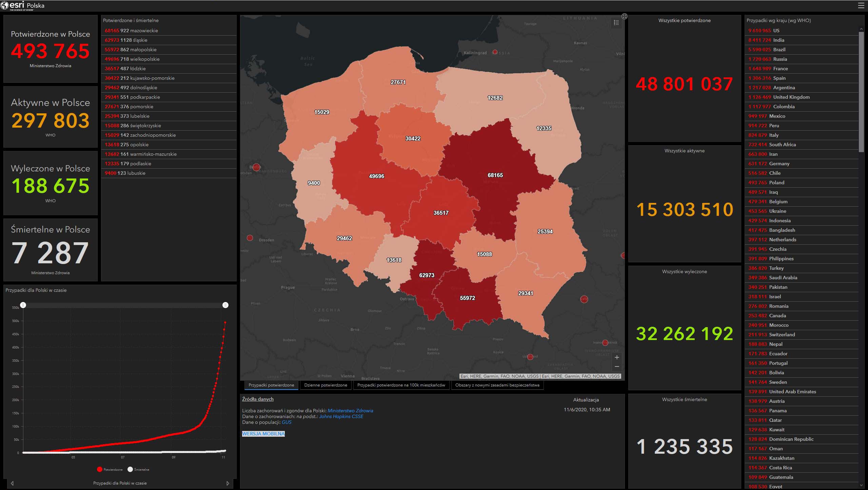Select mazowieckie in the voivodeship list
The width and height of the screenshot is (868, 490).
click(x=144, y=31)
